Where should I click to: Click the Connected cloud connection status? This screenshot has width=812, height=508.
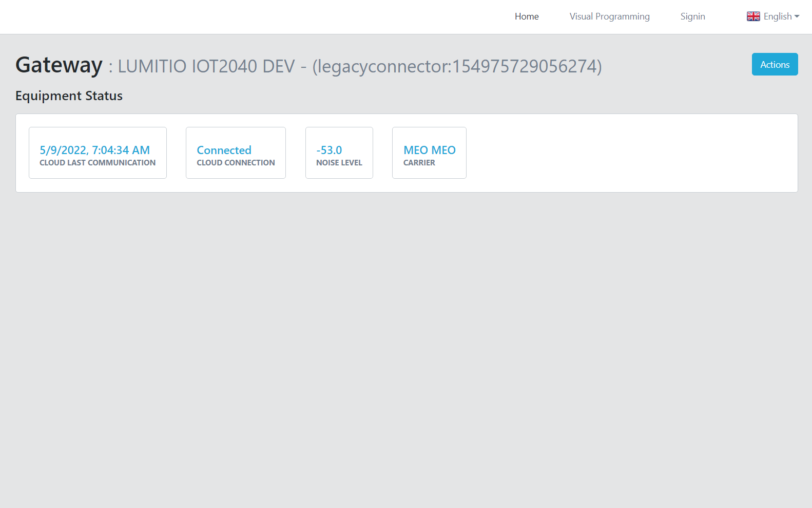point(224,150)
